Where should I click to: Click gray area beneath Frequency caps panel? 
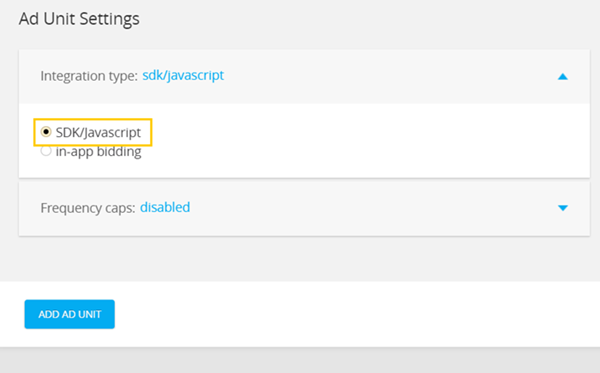[300, 259]
